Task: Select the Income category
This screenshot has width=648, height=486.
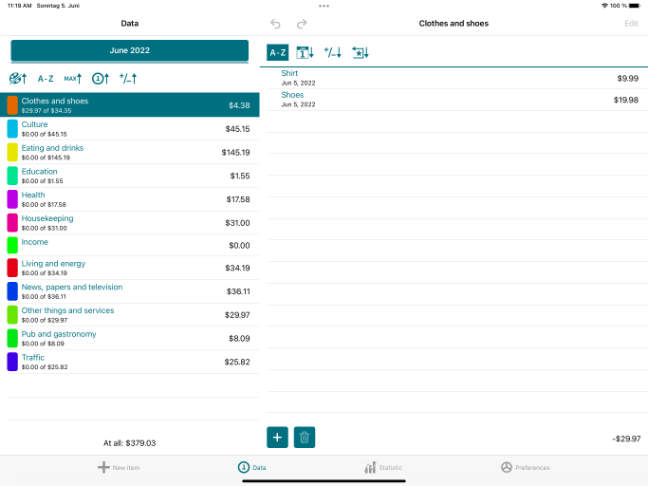Action: tap(130, 245)
